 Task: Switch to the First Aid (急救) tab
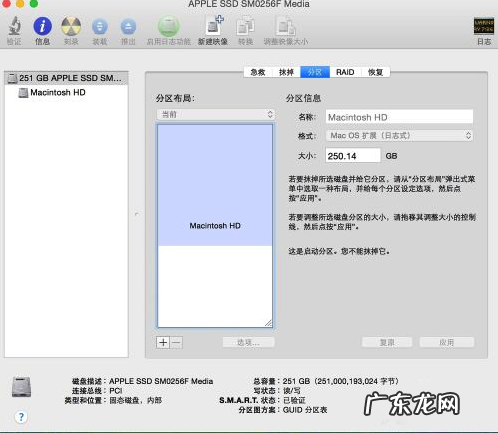pyautogui.click(x=258, y=72)
